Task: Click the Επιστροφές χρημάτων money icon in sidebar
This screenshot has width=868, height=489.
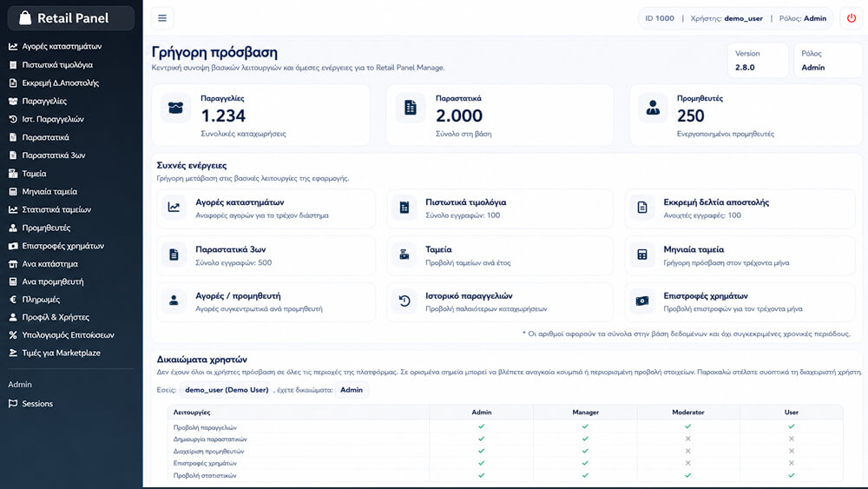Action: pos(13,246)
